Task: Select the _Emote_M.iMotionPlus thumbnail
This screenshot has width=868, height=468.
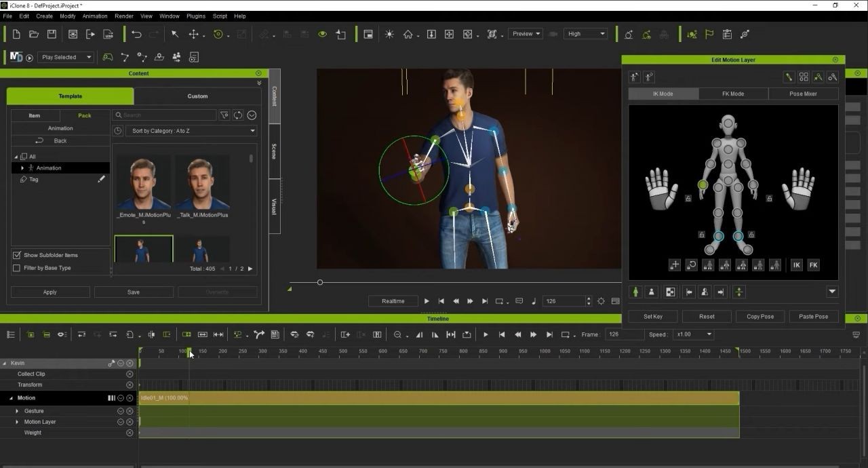Action: 144,183
